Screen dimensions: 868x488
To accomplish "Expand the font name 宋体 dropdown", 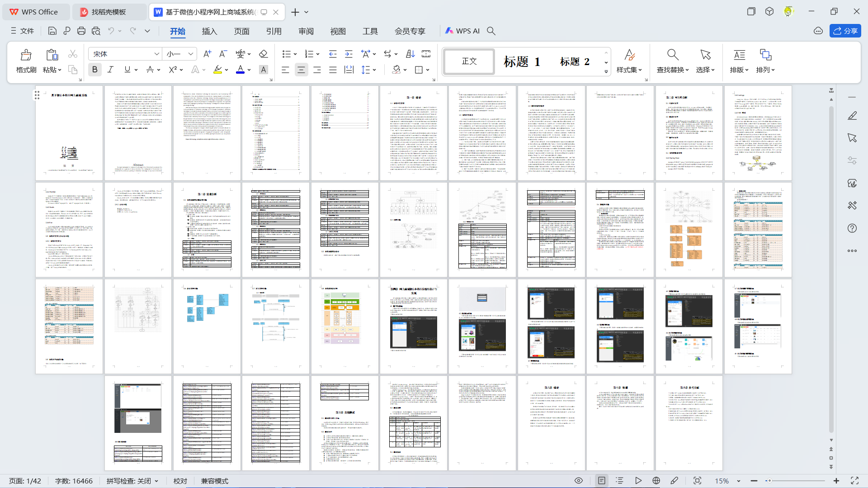I will coord(156,54).
